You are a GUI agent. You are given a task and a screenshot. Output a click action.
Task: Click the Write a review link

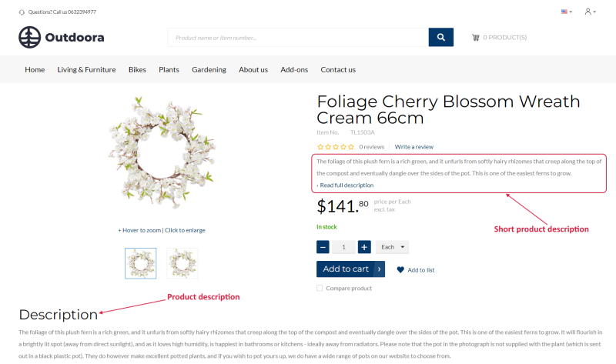(x=413, y=146)
